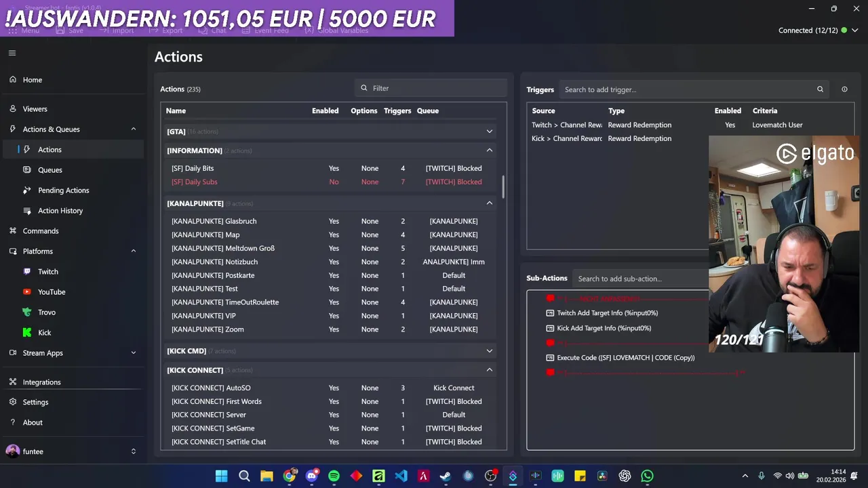Open Google Chrome from the taskbar
Viewport: 868px width, 488px height.
point(290,476)
